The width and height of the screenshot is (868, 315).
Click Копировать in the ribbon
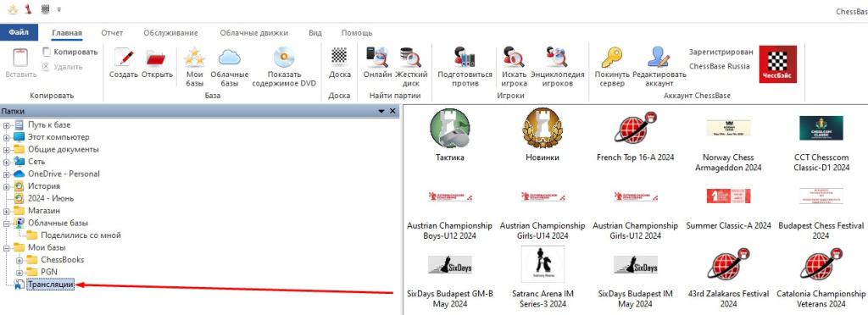[x=70, y=52]
